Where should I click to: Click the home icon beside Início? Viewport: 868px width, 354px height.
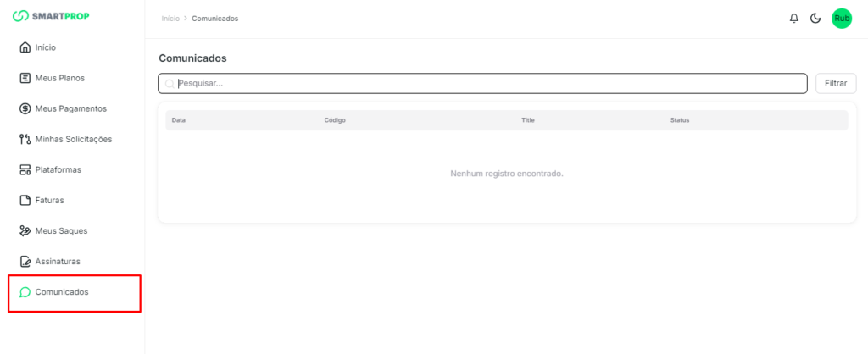click(x=25, y=47)
